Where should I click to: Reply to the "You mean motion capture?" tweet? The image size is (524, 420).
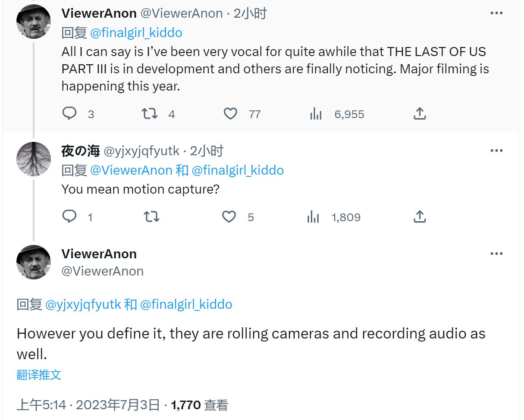click(69, 216)
